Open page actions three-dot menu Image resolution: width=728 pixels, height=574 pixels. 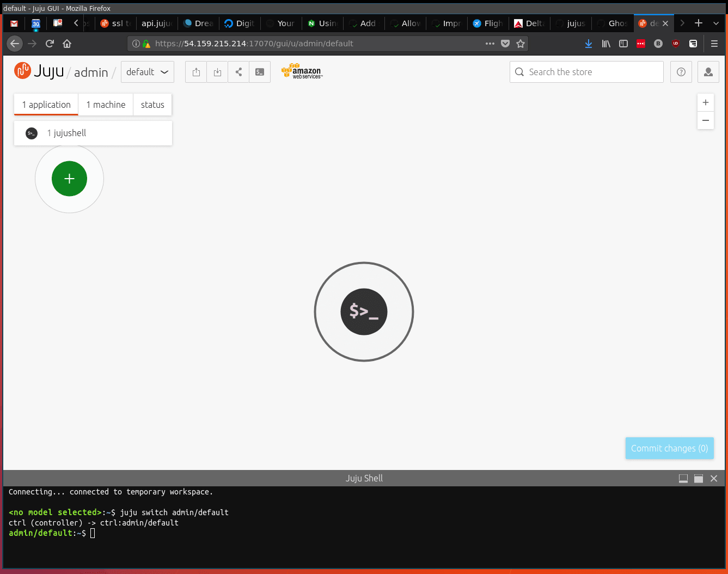click(490, 44)
